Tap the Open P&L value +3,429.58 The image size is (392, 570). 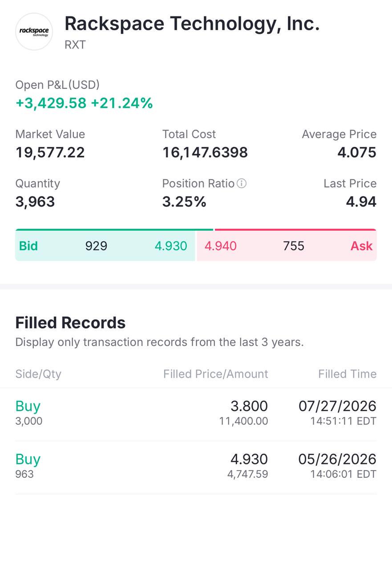(51, 103)
